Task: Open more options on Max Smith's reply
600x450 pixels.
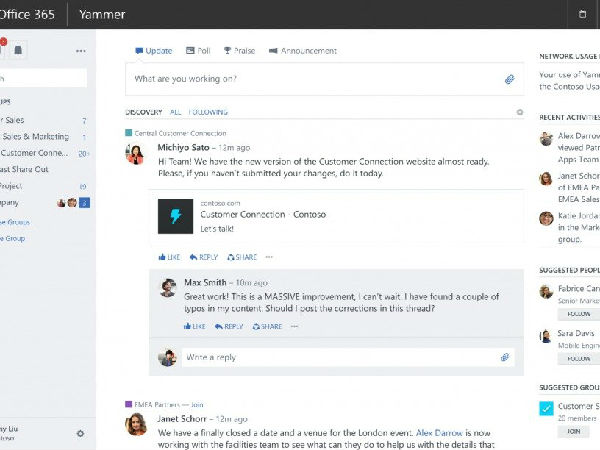Action: 294,326
